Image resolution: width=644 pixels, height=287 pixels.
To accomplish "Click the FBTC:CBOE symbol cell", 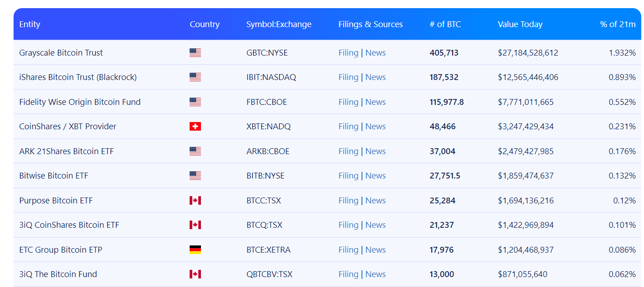I will 267,102.
